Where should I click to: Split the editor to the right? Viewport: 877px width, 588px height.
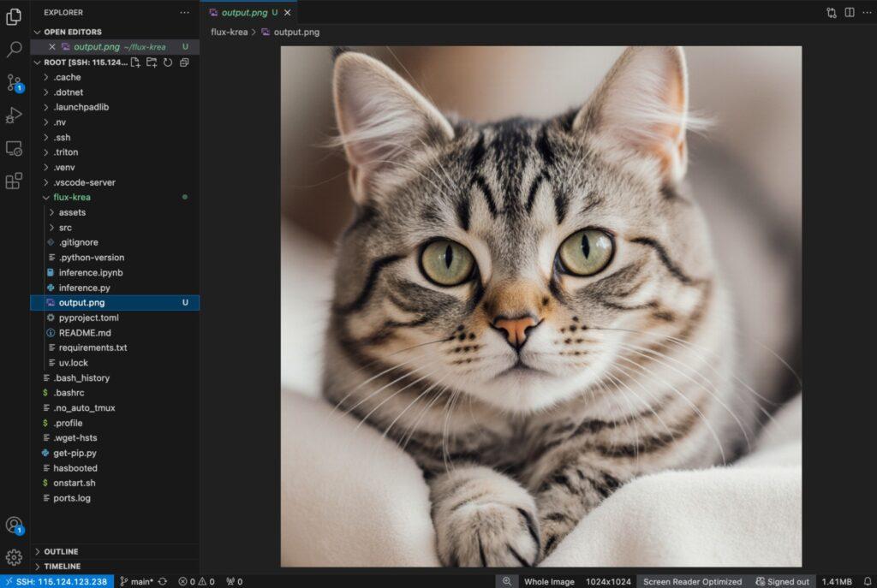(849, 12)
